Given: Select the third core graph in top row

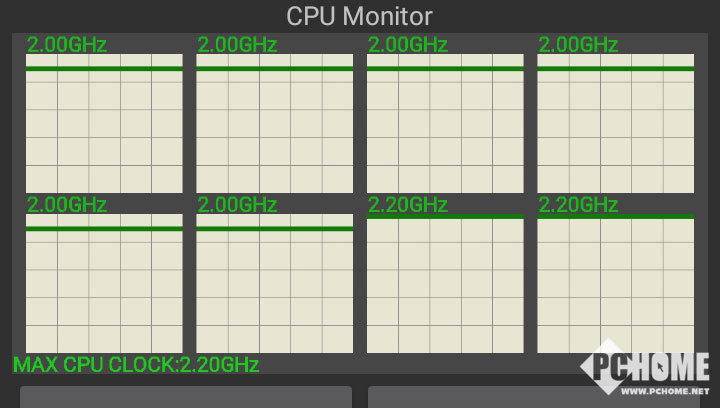Looking at the screenshot, I should tap(445, 123).
